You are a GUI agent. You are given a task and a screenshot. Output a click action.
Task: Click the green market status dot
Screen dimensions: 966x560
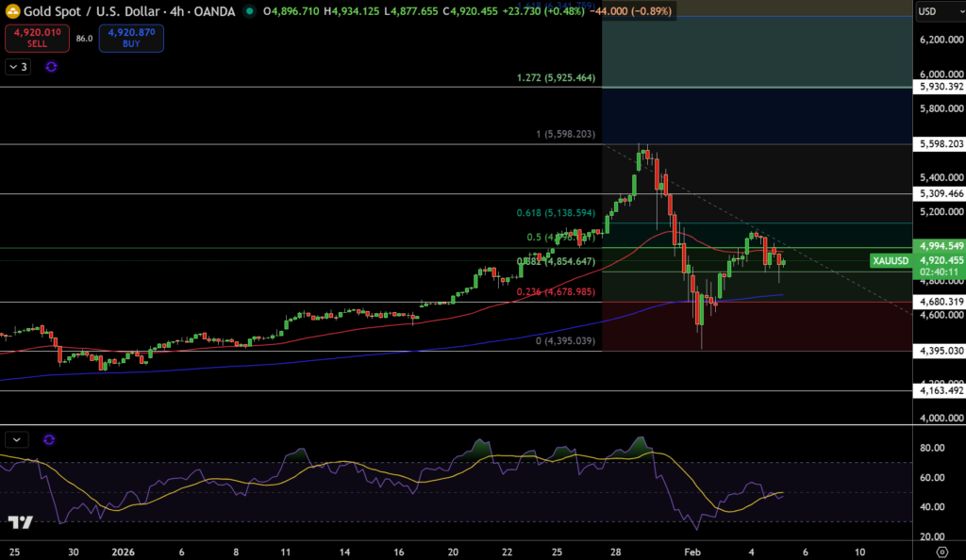tap(249, 11)
